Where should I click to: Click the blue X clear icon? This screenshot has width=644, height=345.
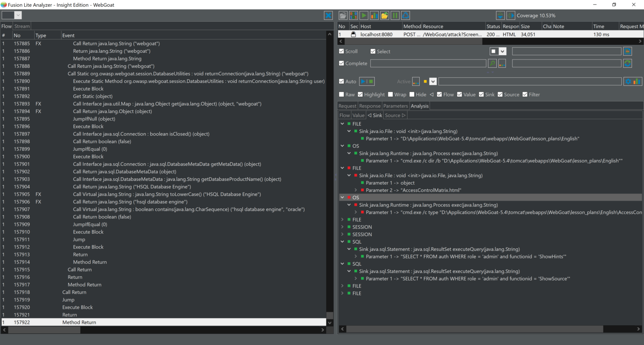coord(328,15)
